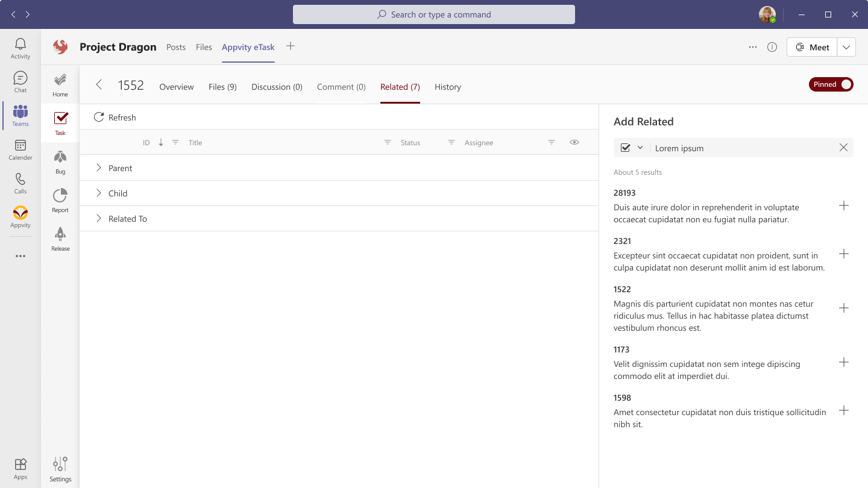Refresh the related items list
868x488 pixels.
coord(115,117)
